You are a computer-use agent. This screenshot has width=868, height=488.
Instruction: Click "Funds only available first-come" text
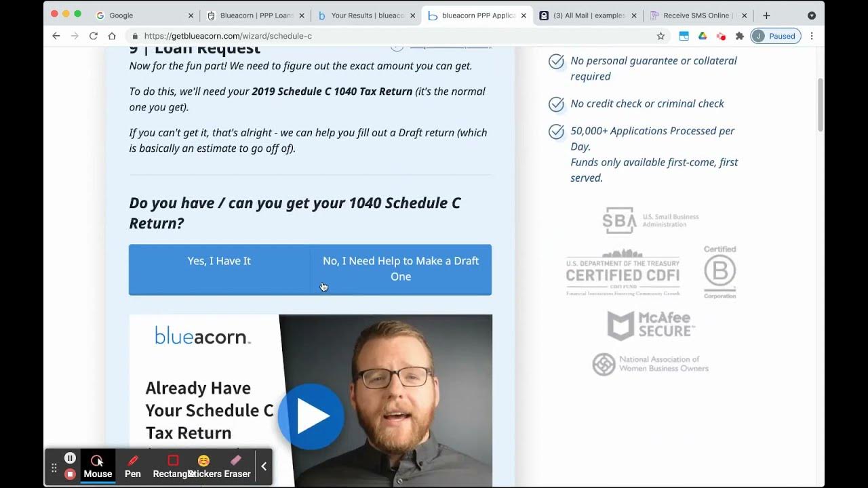click(x=654, y=170)
